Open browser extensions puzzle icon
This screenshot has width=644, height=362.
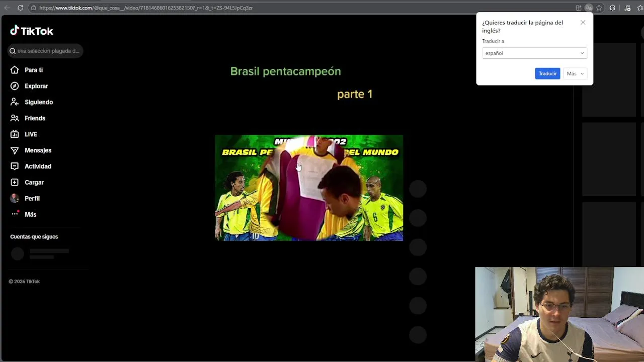point(612,8)
